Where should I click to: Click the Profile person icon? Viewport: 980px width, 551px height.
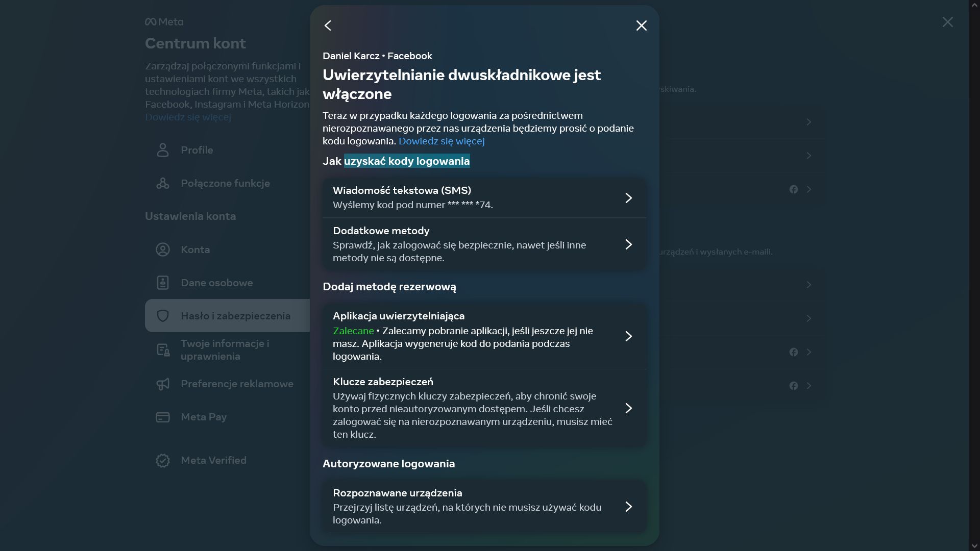coord(163,150)
